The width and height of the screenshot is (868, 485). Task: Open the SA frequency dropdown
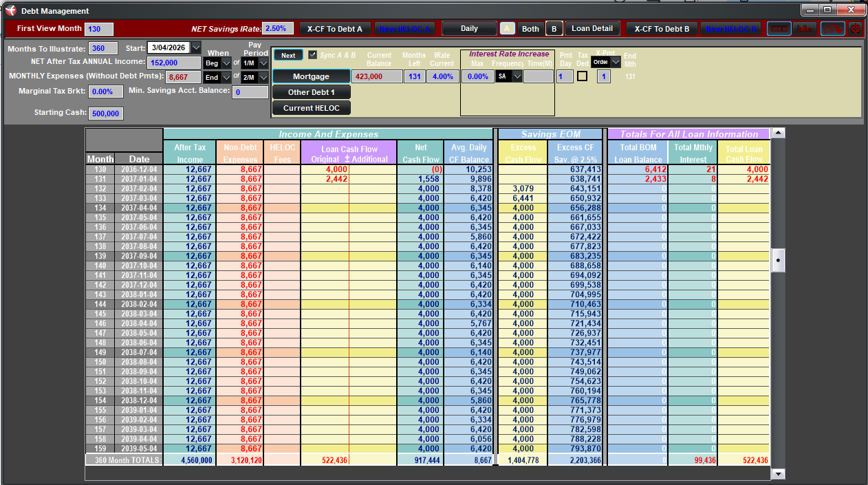point(517,76)
